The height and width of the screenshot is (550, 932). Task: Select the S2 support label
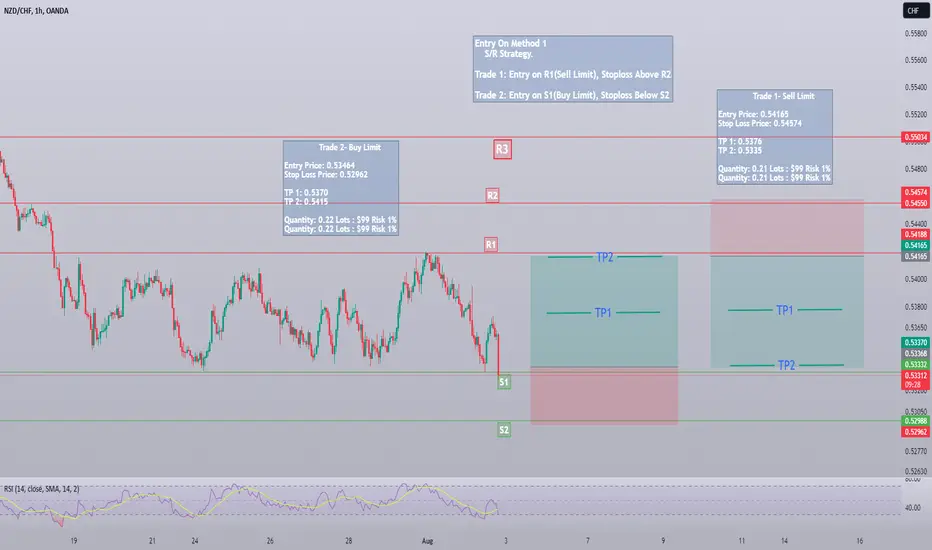pos(503,430)
